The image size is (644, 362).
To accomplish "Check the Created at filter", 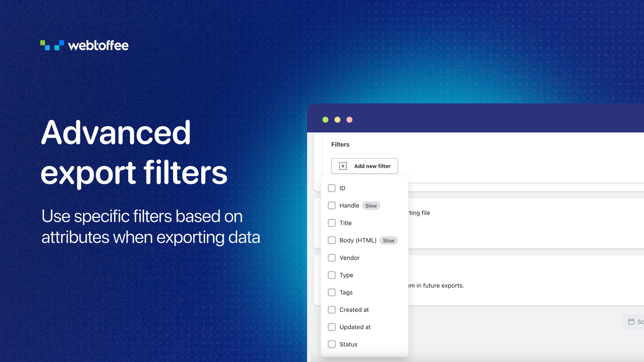I will click(332, 310).
